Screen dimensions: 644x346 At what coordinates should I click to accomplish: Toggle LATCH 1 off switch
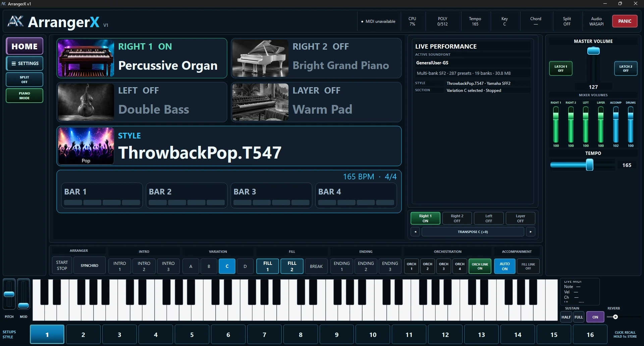click(x=560, y=68)
